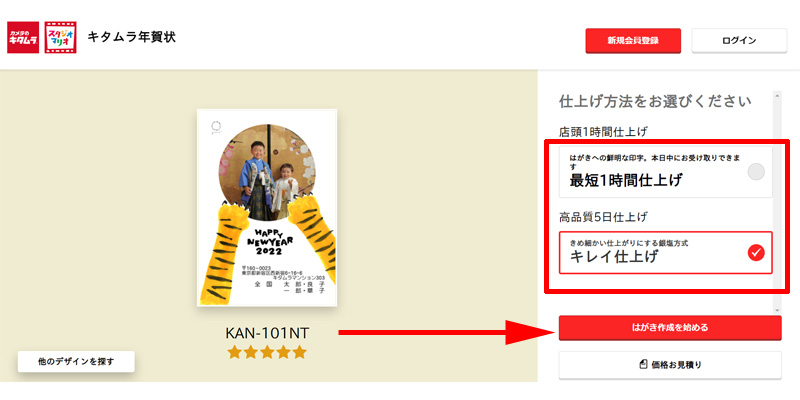
Task: Click the scroll-up arrow in finish panel
Action: tap(777, 95)
